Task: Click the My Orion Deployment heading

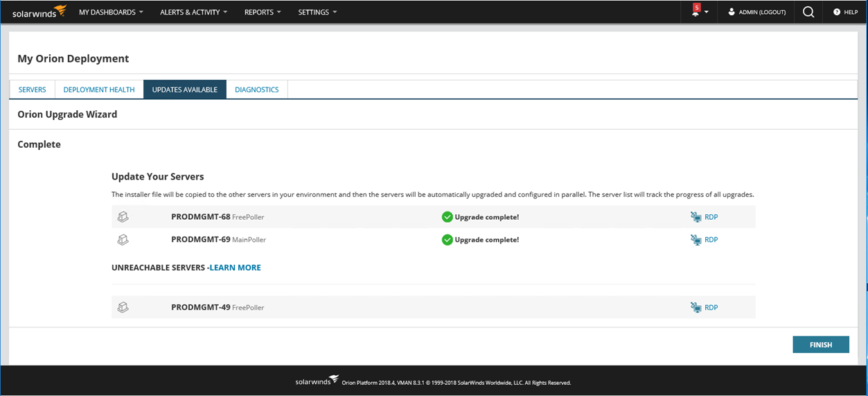Action: [73, 59]
